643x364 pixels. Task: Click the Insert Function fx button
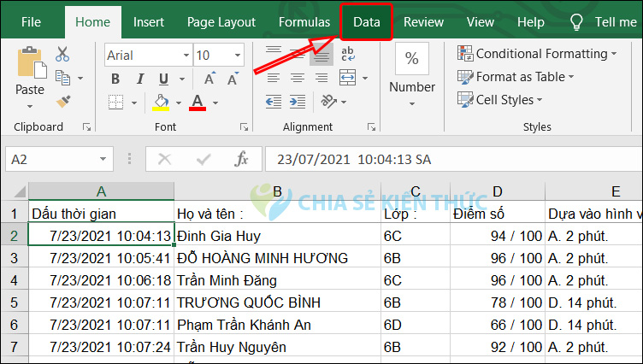241,159
